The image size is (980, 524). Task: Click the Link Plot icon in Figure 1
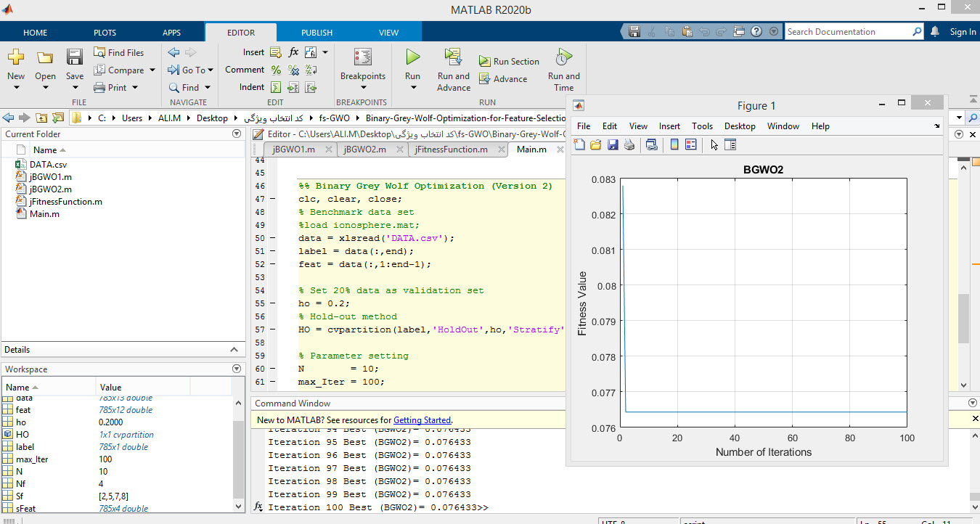(x=651, y=144)
